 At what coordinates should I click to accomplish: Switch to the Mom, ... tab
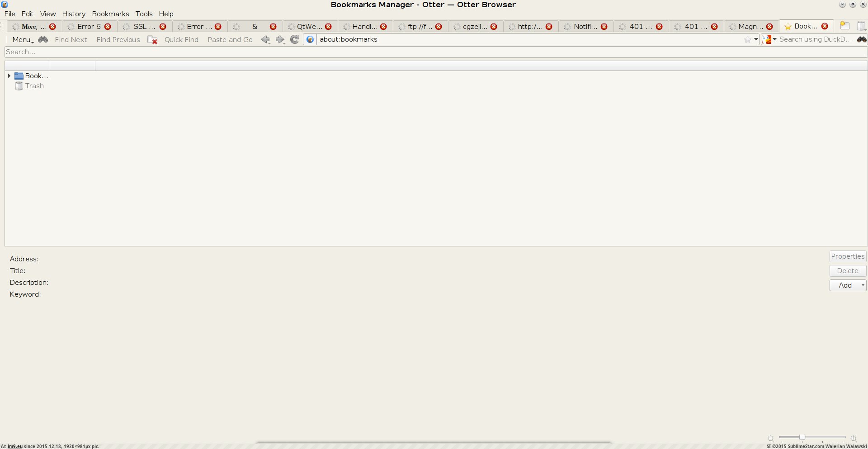[34, 27]
